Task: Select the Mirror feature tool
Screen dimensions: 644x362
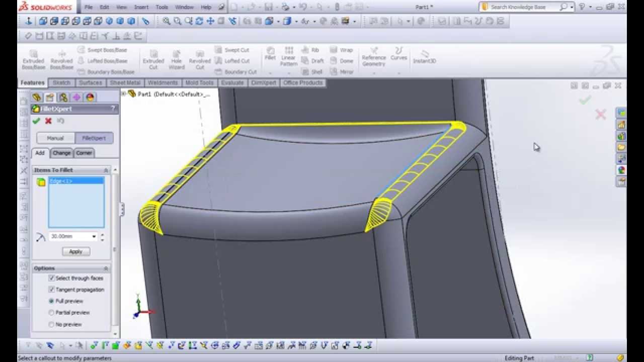Action: coord(342,72)
